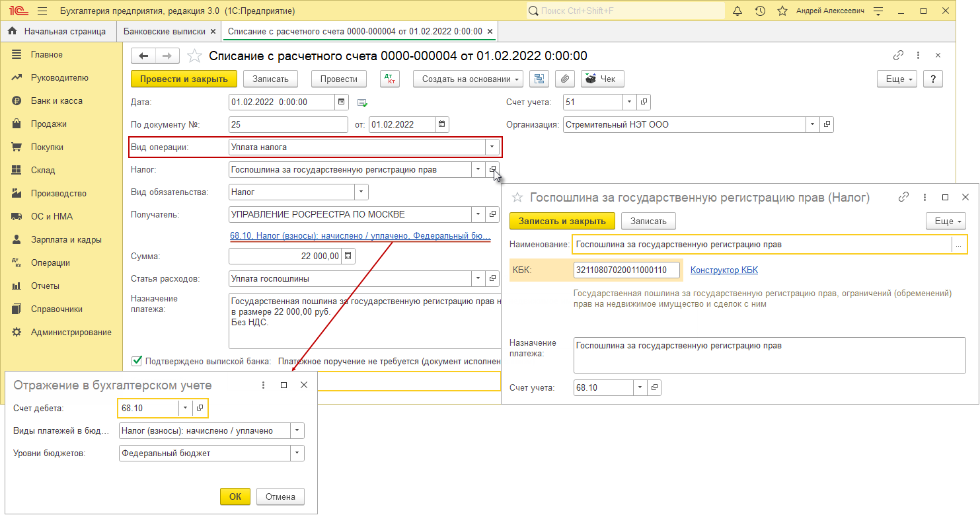Viewport: 980px width, 515px height.
Task: Open Зарплата и кадры section
Action: point(66,240)
